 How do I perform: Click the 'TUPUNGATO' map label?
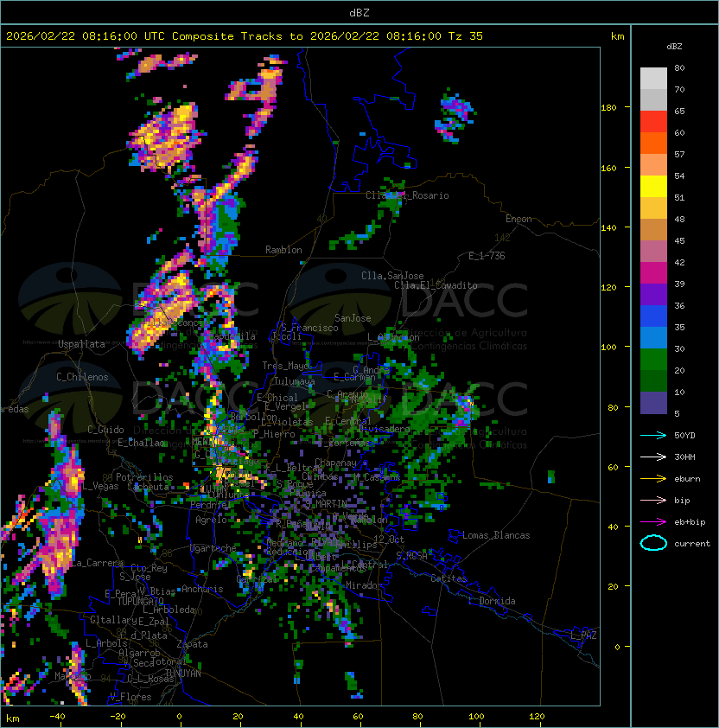(x=140, y=601)
